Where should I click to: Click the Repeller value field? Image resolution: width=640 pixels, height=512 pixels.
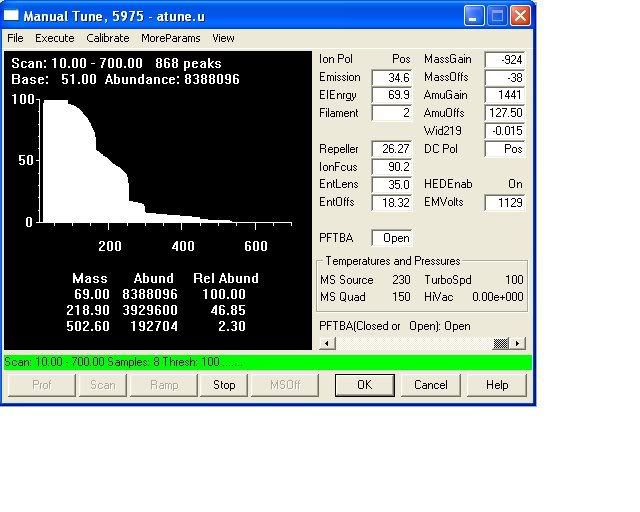point(391,150)
